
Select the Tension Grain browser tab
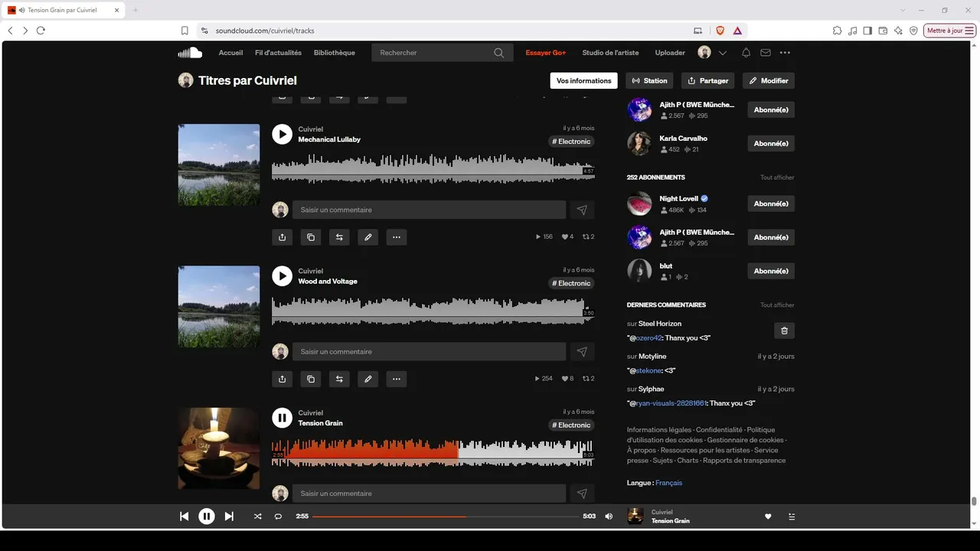(x=65, y=10)
